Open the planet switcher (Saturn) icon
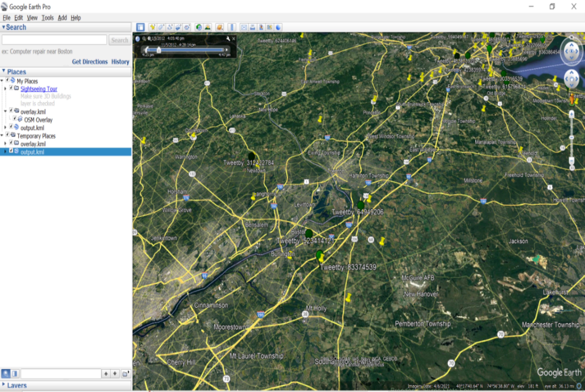 pyautogui.click(x=220, y=27)
